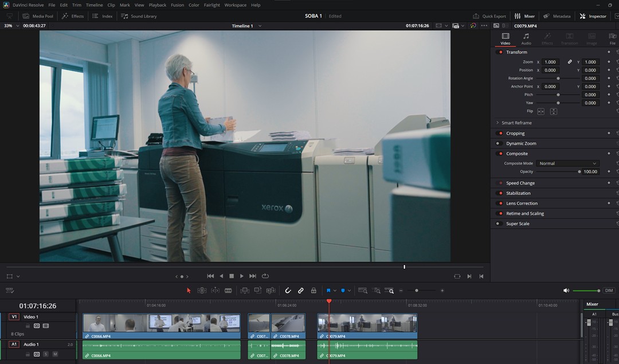Viewport: 619px width, 364px height.
Task: Open the Fusion menu
Action: (x=177, y=5)
